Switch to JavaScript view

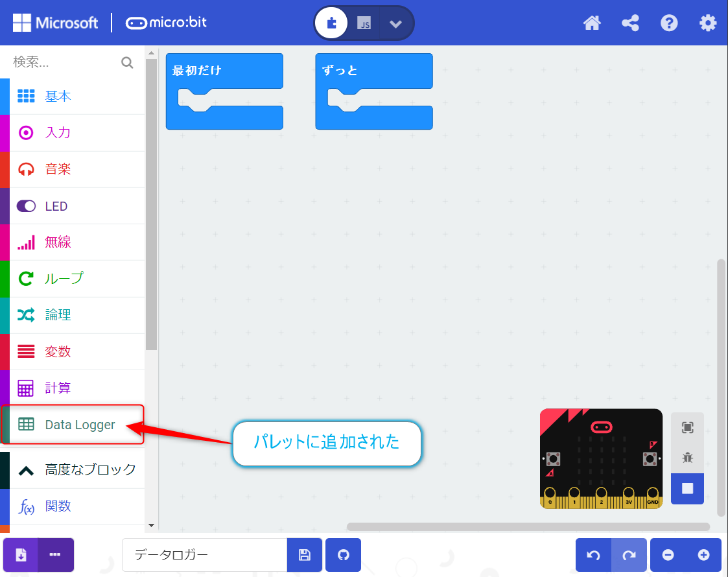click(x=363, y=23)
